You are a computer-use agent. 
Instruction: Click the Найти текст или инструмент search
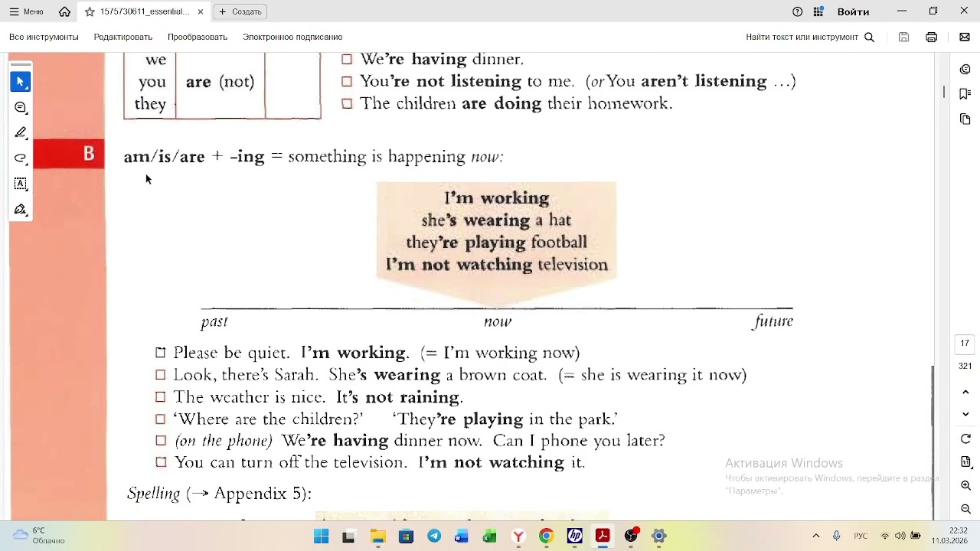point(810,37)
